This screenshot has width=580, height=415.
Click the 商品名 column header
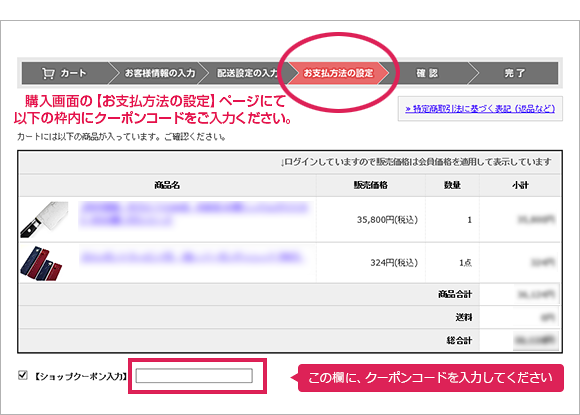167,185
